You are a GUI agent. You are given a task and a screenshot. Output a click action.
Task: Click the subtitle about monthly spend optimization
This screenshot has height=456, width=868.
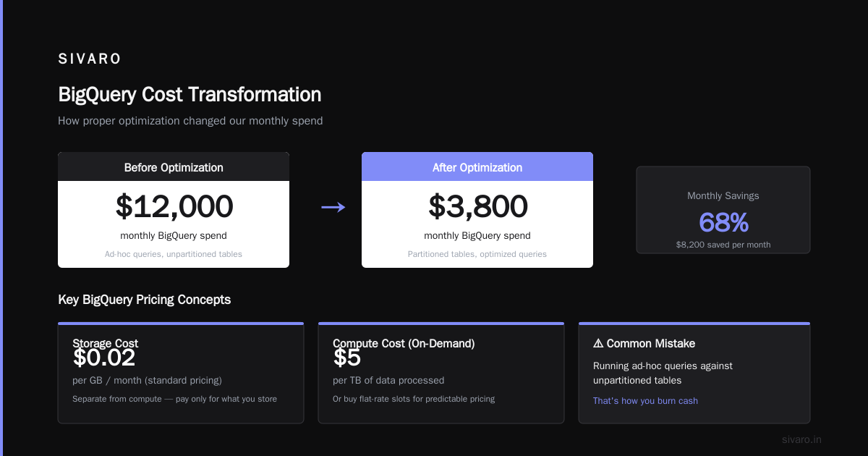(190, 121)
